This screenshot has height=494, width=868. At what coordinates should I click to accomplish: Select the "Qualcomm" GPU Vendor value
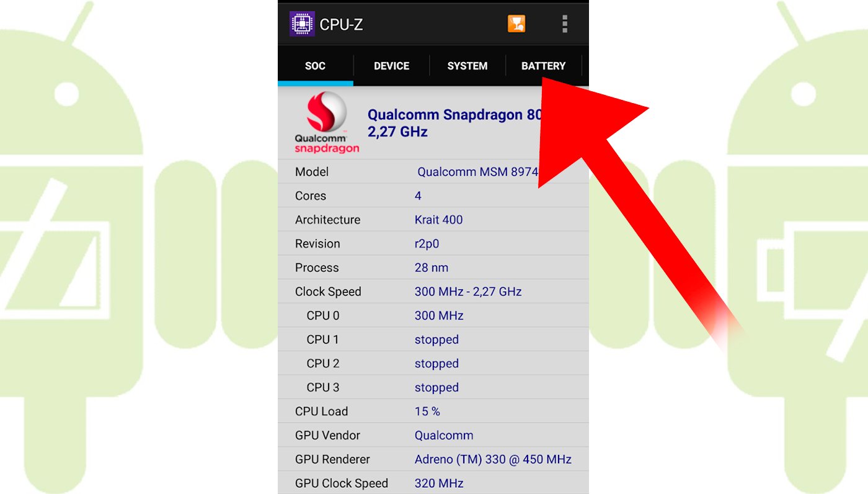[x=444, y=436]
